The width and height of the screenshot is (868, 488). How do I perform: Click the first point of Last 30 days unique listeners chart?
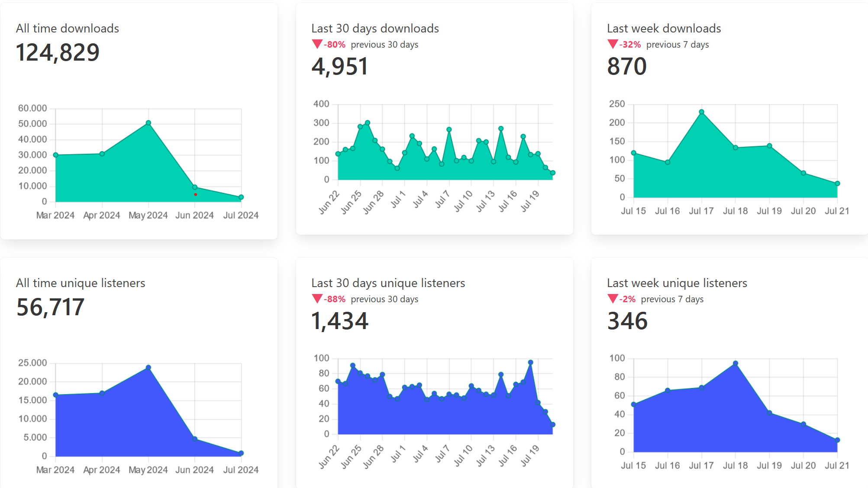click(338, 381)
